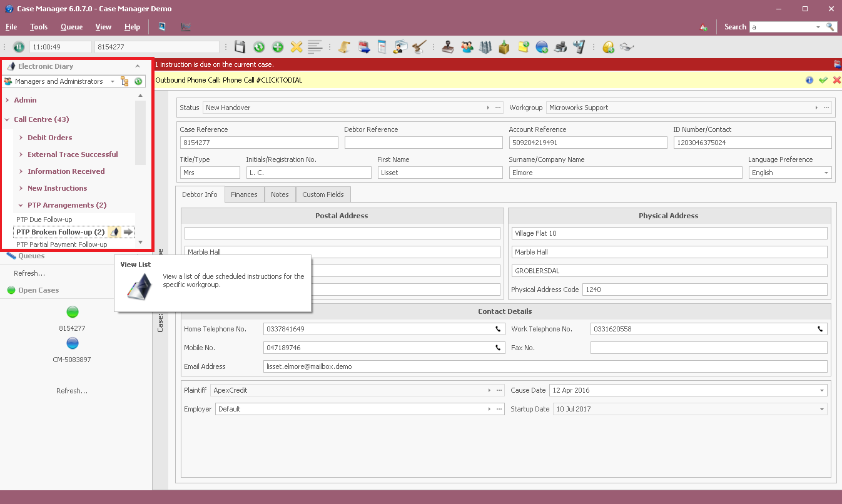The width and height of the screenshot is (842, 504).
Task: Dismiss the instruction with the red X
Action: pyautogui.click(x=836, y=80)
